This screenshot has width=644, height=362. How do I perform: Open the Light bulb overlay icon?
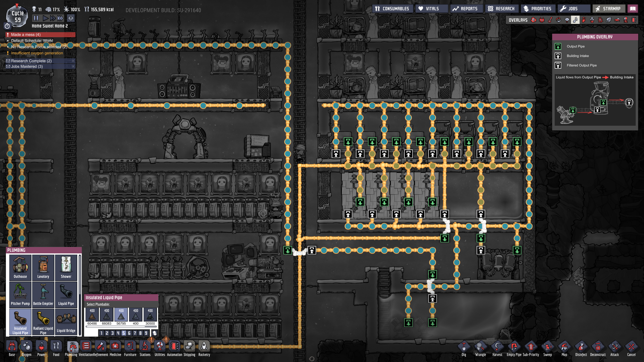[x=567, y=20]
